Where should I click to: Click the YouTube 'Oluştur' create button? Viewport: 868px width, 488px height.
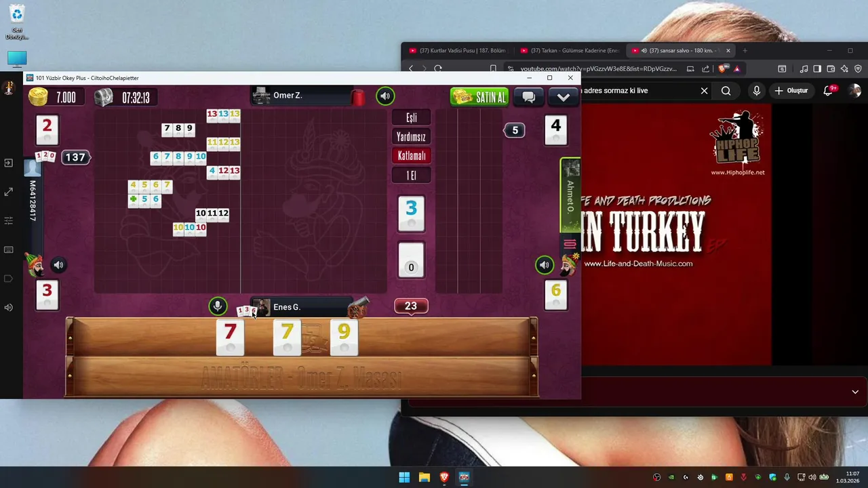coord(791,91)
